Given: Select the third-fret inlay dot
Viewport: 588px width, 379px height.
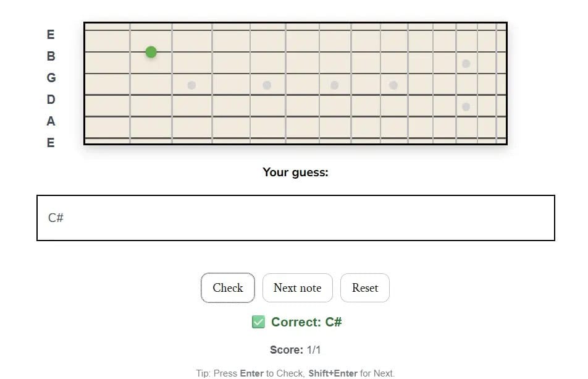Looking at the screenshot, I should click(191, 85).
